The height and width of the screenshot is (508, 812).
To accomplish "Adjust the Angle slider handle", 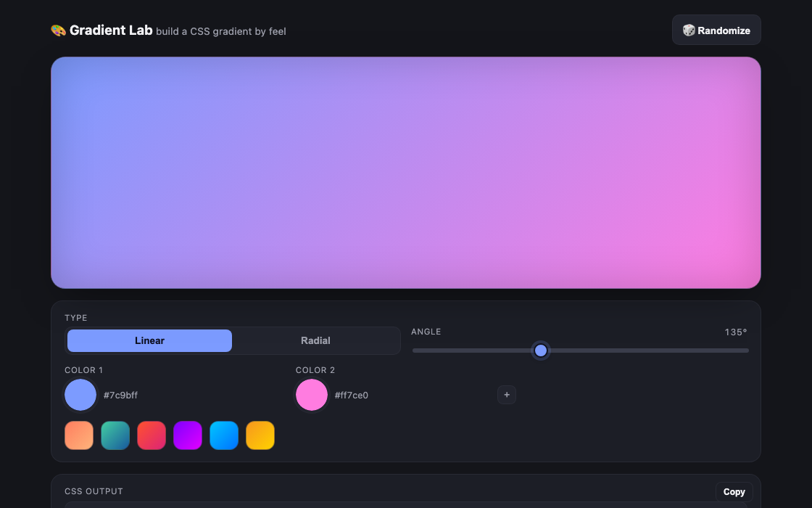I will click(541, 351).
